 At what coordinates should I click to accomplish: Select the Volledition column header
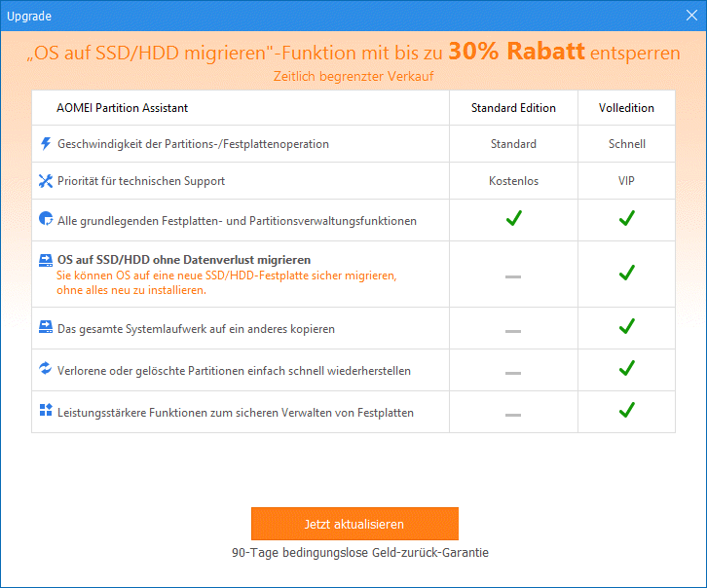click(x=626, y=108)
